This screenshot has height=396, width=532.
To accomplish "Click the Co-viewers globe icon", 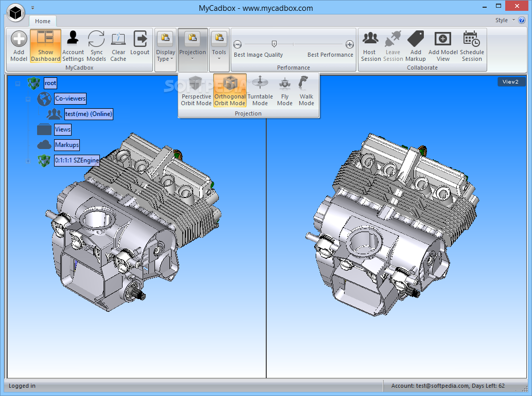I will [x=44, y=99].
